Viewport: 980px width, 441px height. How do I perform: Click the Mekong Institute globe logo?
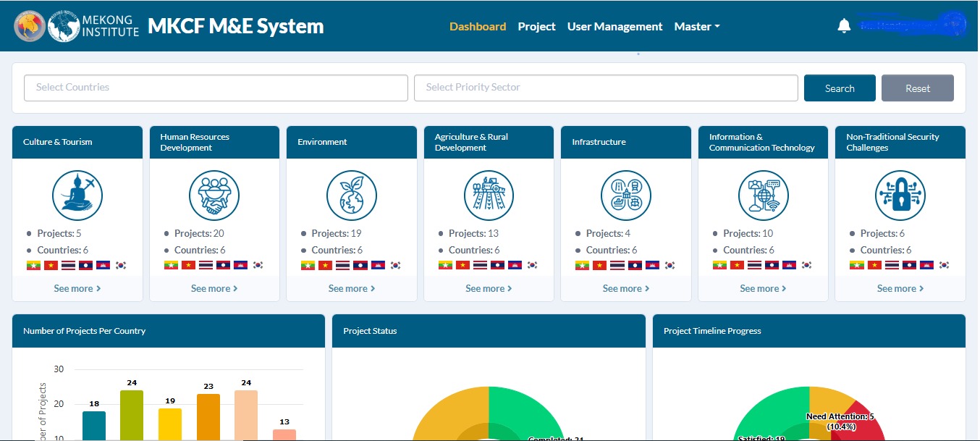(64, 26)
